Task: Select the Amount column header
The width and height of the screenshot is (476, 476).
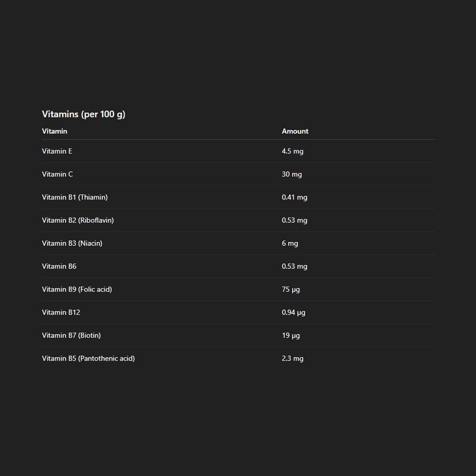Action: tap(295, 131)
